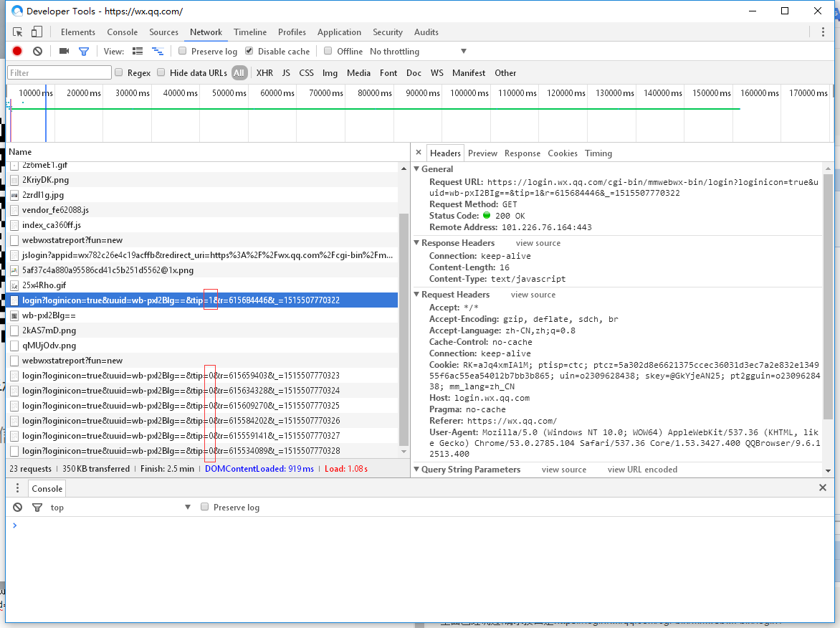840x628 pixels.
Task: Click the Name column header
Action: pyautogui.click(x=209, y=152)
